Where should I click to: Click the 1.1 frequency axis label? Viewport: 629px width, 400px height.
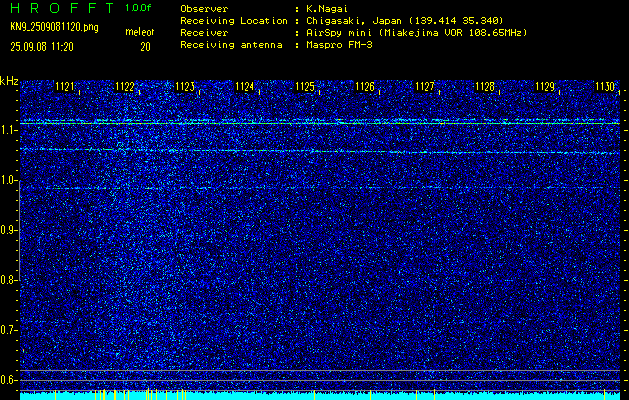point(8,130)
